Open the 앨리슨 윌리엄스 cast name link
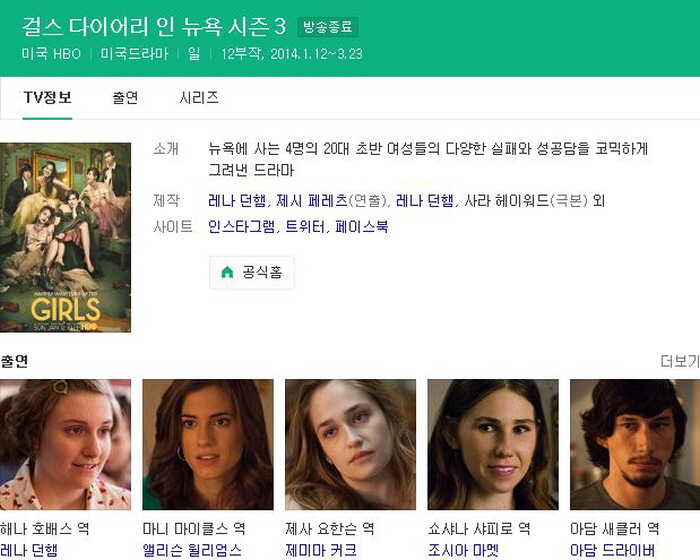 tap(193, 550)
